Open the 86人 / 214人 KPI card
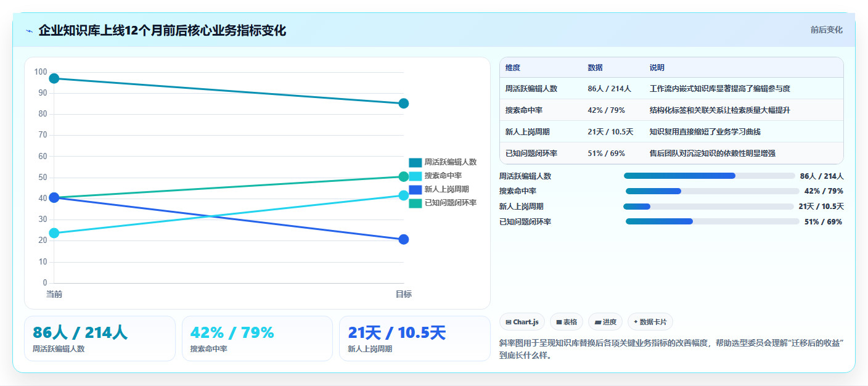Viewport: 868px width, 386px height. pyautogui.click(x=100, y=339)
